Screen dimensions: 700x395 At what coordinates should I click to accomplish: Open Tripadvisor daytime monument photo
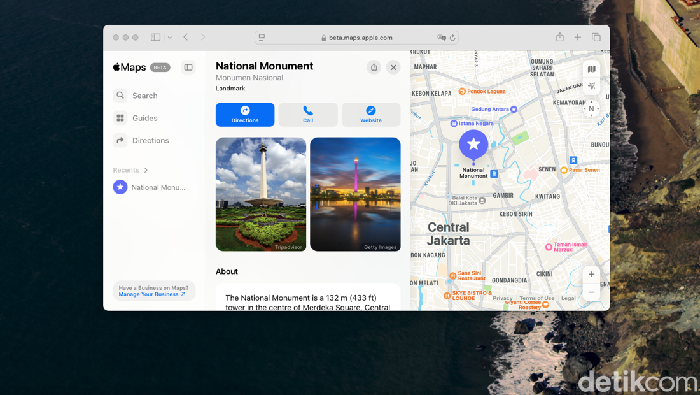click(261, 195)
